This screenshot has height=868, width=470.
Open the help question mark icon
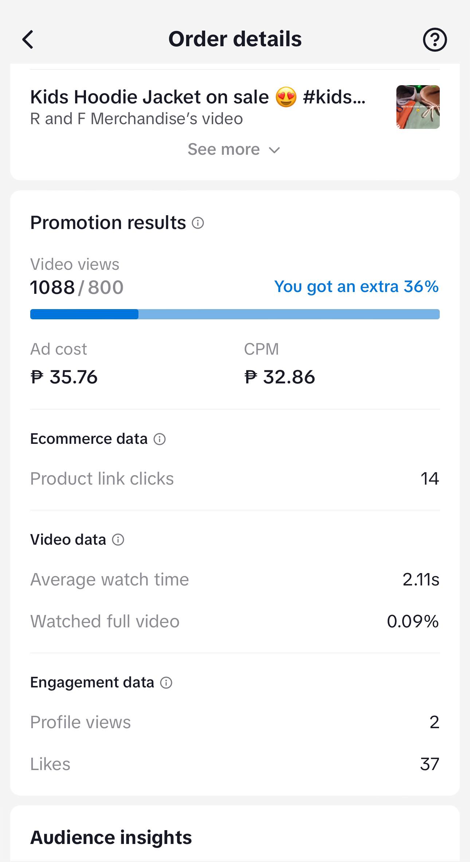pos(434,39)
